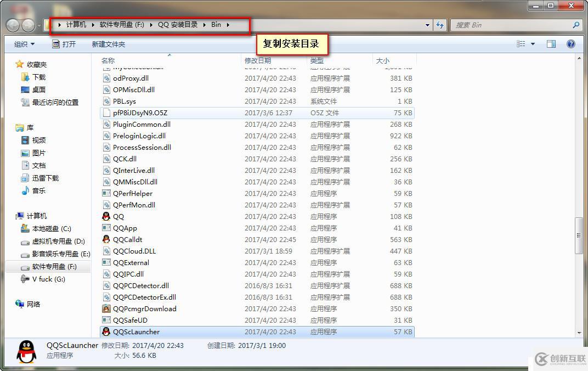Click the search magnifier icon
This screenshot has height=371, width=588.
click(x=576, y=25)
